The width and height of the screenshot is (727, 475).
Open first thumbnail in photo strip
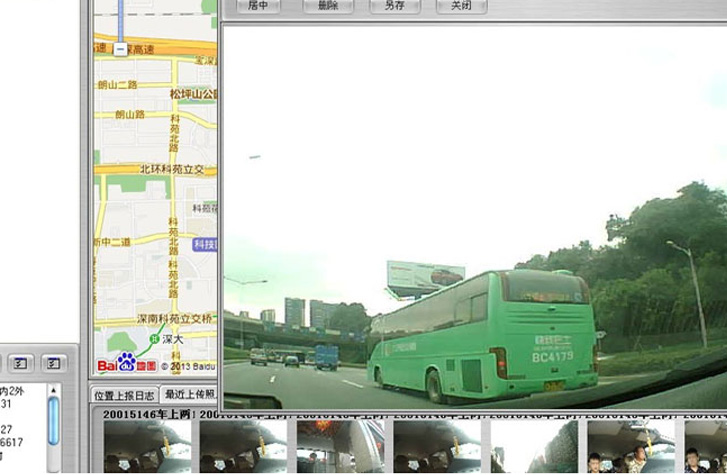[x=148, y=446]
